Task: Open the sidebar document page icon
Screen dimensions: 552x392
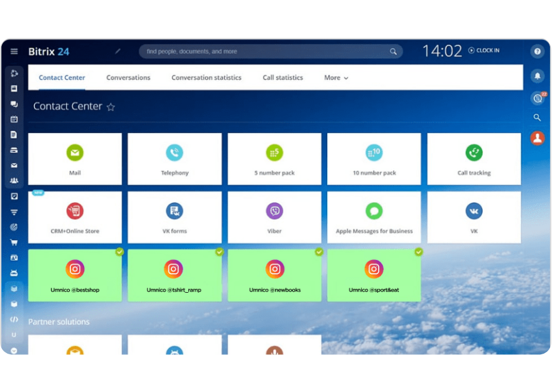Action: [14, 134]
